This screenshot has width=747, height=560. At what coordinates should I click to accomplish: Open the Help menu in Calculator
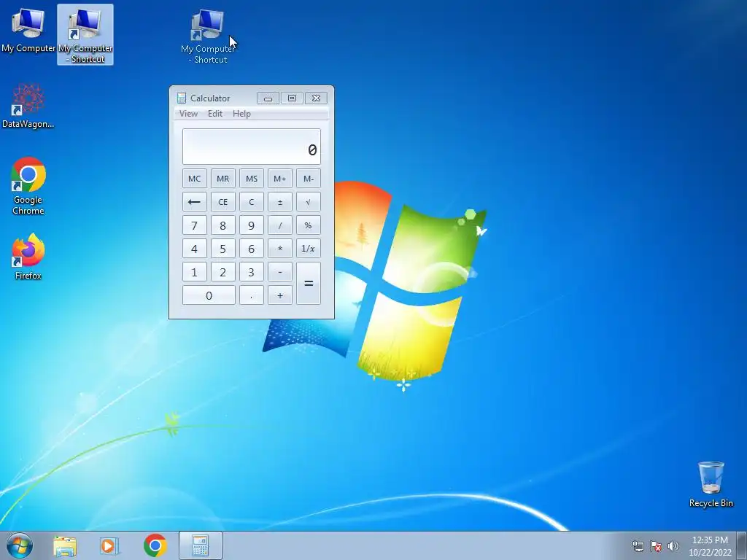[x=241, y=114]
